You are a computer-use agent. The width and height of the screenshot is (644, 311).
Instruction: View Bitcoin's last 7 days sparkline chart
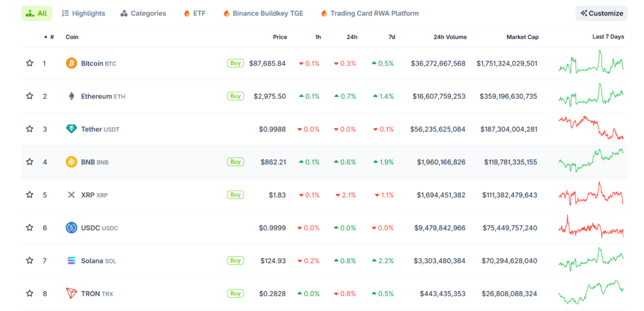pos(591,64)
